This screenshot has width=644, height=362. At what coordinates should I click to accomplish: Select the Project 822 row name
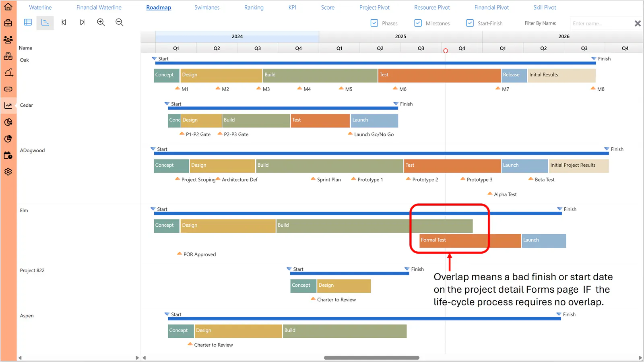(32, 271)
